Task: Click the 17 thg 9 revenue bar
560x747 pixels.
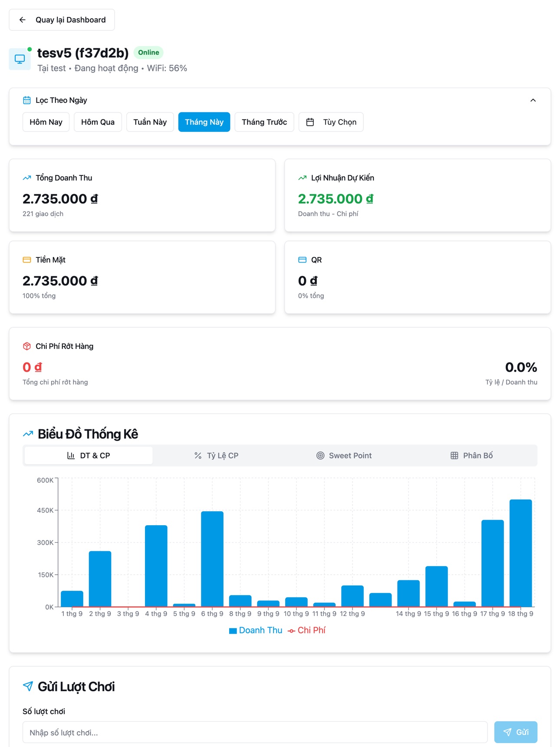Action: (493, 563)
